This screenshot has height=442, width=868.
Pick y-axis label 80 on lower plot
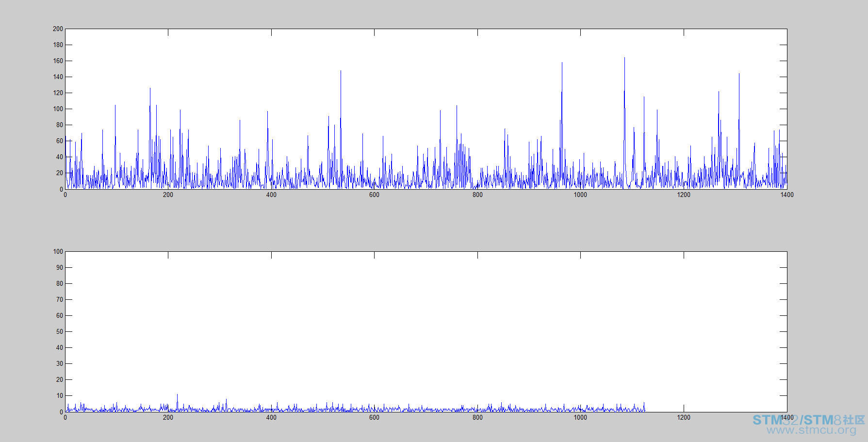[60, 283]
